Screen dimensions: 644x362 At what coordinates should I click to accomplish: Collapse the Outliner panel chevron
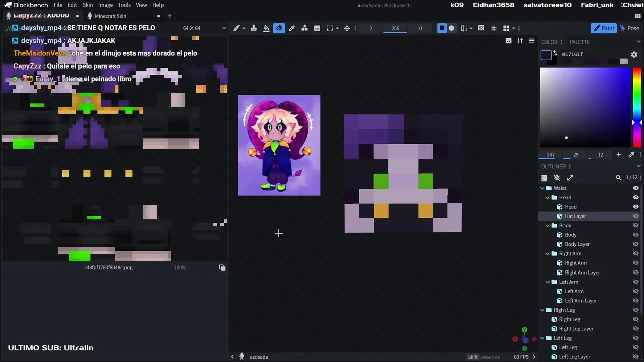coord(638,166)
